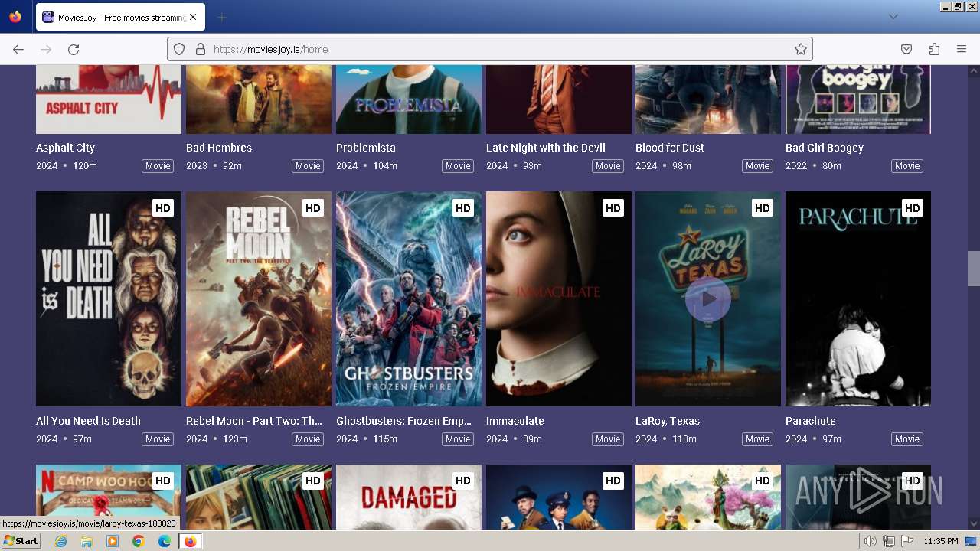The height and width of the screenshot is (551, 980).
Task: Open the network tray icon
Action: [x=889, y=541]
